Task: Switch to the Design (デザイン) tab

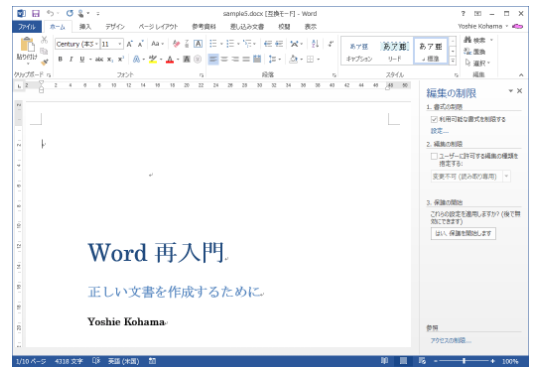Action: (115, 27)
